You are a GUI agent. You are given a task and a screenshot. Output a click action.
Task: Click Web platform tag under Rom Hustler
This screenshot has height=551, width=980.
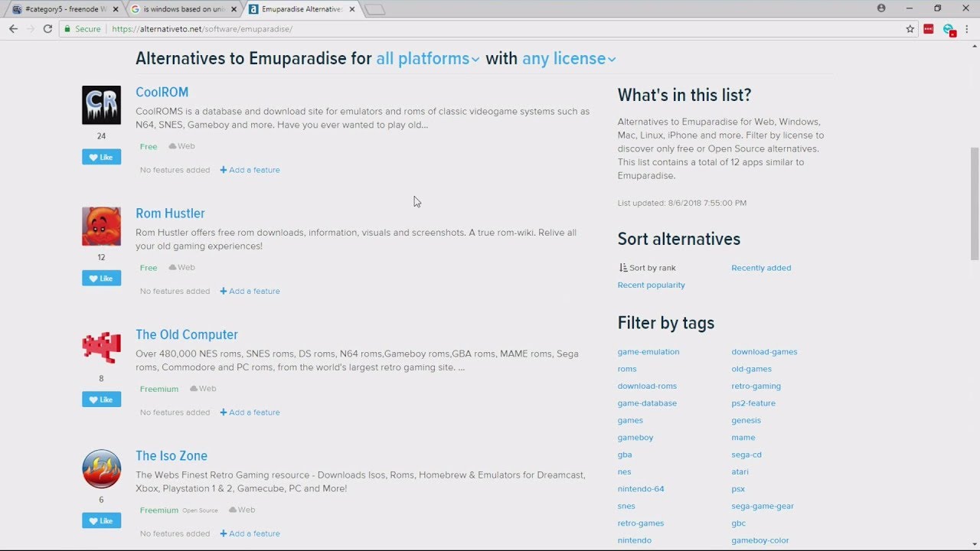click(181, 267)
